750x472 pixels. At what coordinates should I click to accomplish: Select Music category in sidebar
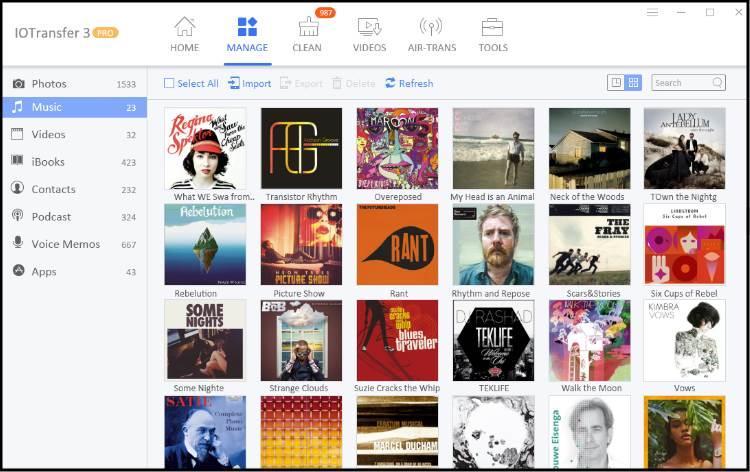(x=75, y=107)
